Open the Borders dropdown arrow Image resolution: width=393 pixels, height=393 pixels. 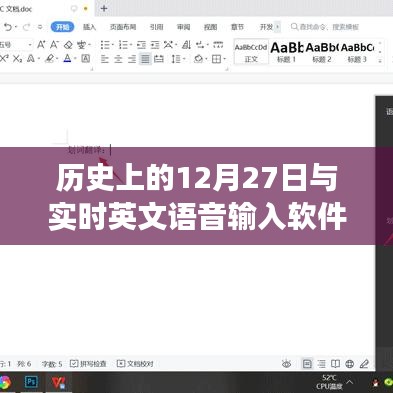pyautogui.click(x=225, y=60)
